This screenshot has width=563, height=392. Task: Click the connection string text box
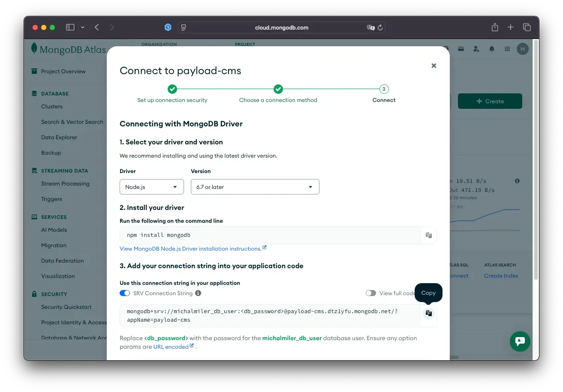click(x=270, y=316)
